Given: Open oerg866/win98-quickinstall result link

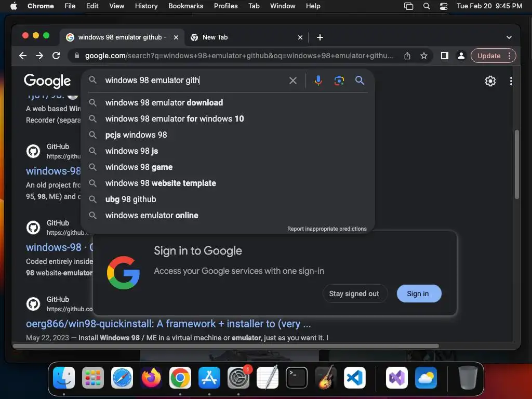Looking at the screenshot, I should tap(168, 324).
